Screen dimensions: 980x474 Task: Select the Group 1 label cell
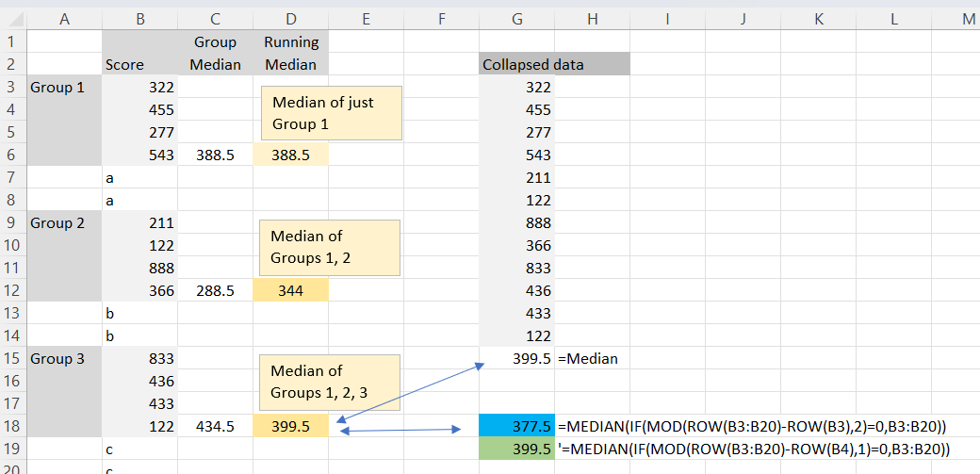(x=64, y=87)
